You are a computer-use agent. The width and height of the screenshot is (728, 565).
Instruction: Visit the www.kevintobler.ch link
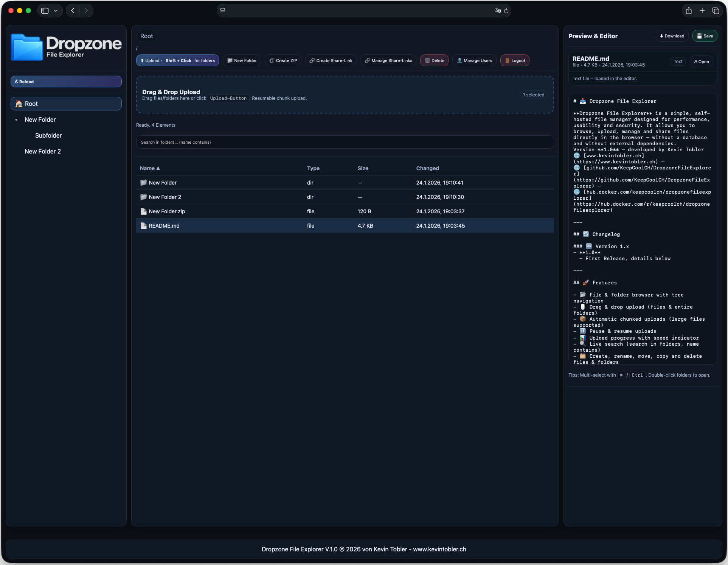pyautogui.click(x=439, y=549)
